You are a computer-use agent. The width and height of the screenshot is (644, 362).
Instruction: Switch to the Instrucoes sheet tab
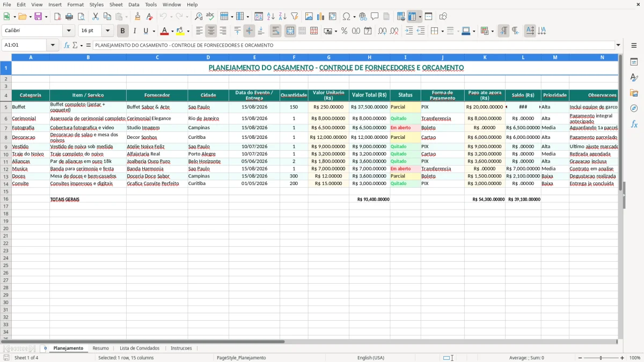coord(181,348)
